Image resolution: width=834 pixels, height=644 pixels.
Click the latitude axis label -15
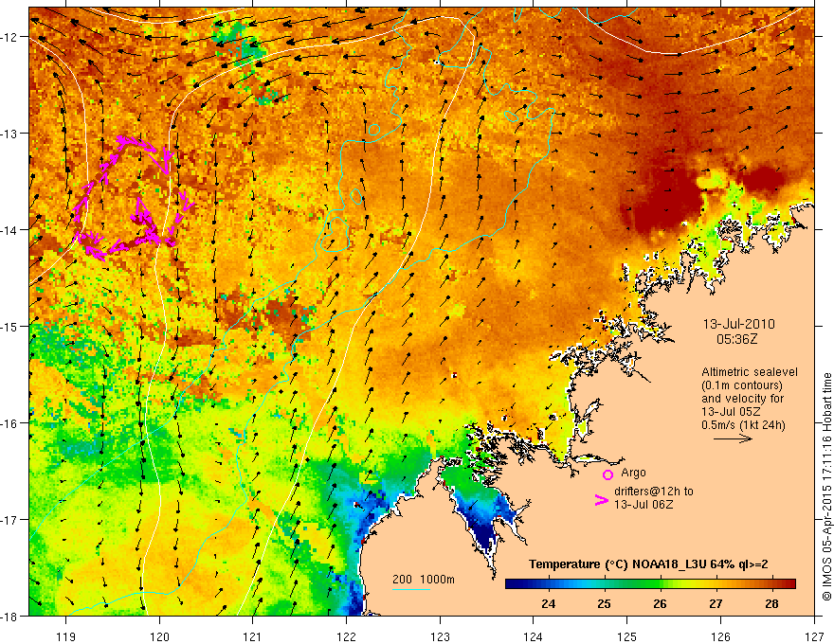point(9,326)
